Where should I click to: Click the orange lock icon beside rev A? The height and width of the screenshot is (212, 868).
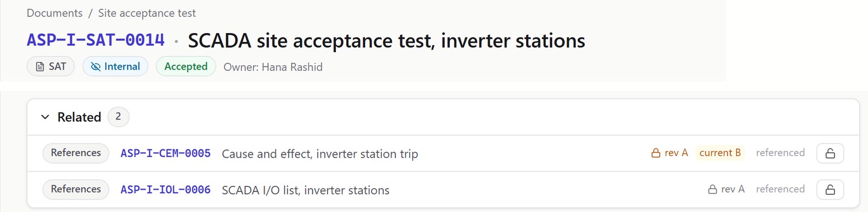click(656, 153)
